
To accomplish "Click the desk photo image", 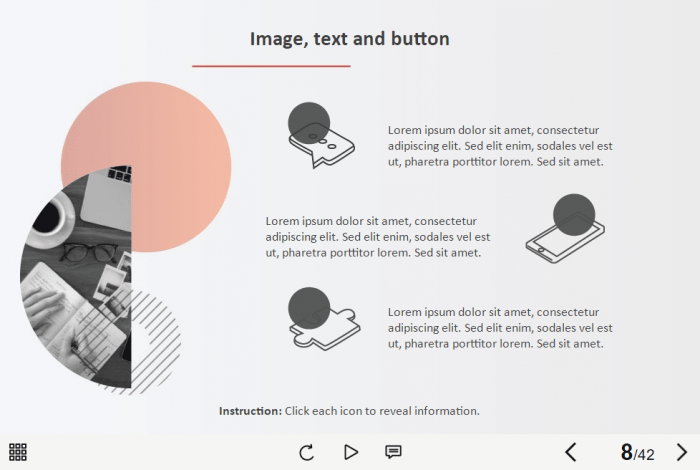I will pos(75,280).
